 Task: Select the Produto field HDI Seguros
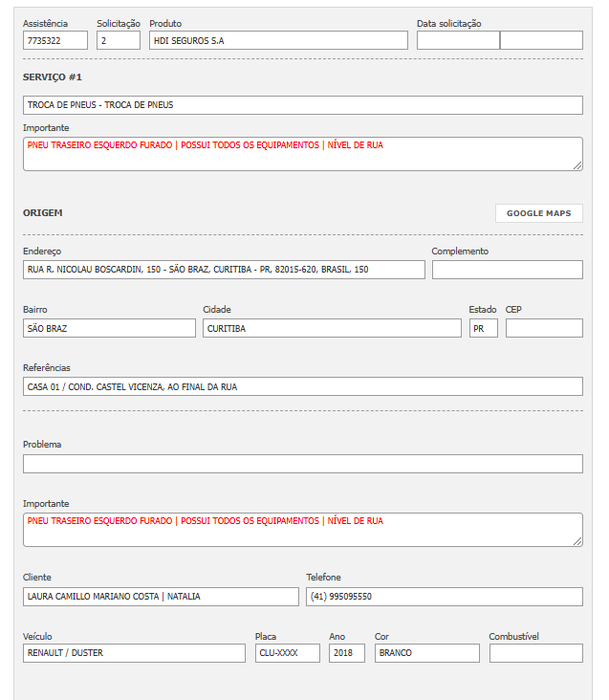[x=278, y=40]
